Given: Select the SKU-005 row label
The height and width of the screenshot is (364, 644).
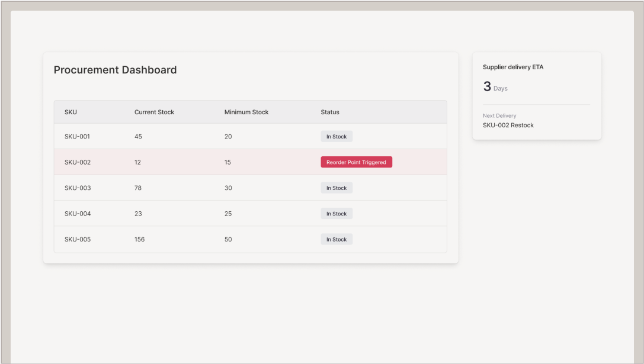Looking at the screenshot, I should point(78,240).
